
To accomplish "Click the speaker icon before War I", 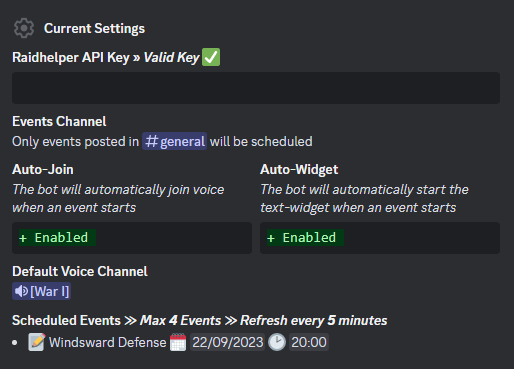I will pyautogui.click(x=21, y=291).
